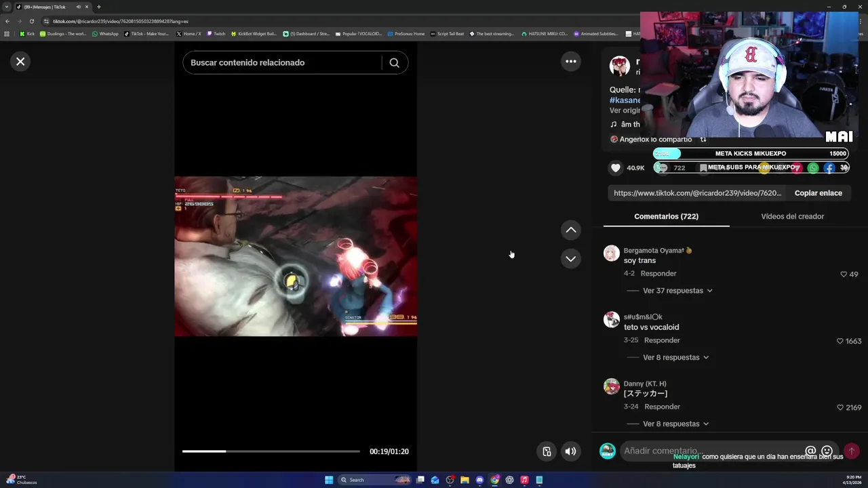Image resolution: width=868 pixels, height=488 pixels.
Task: Open OBS Studio from the taskbar
Action: click(x=450, y=480)
